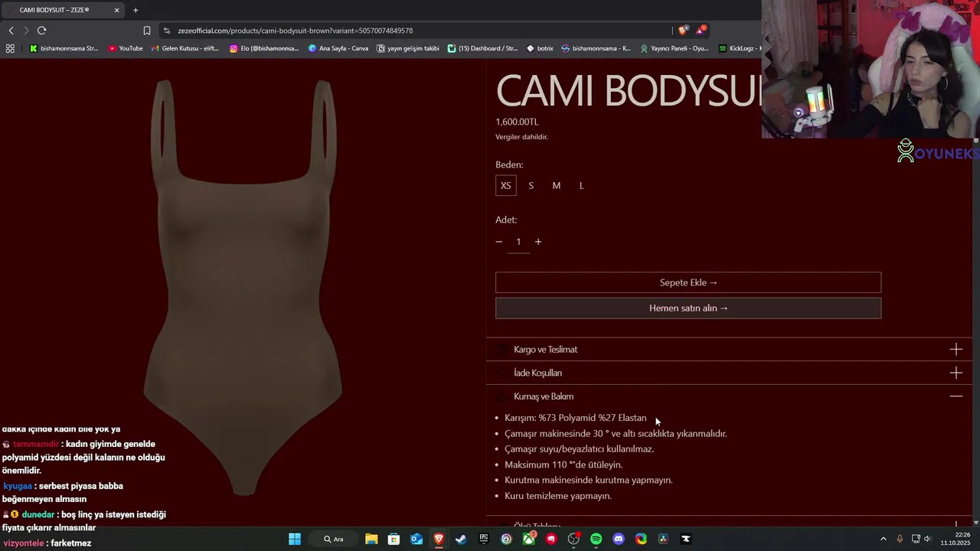Open the Gelen Kutusu Gmail bookmark
The image size is (980, 551).
[185, 48]
